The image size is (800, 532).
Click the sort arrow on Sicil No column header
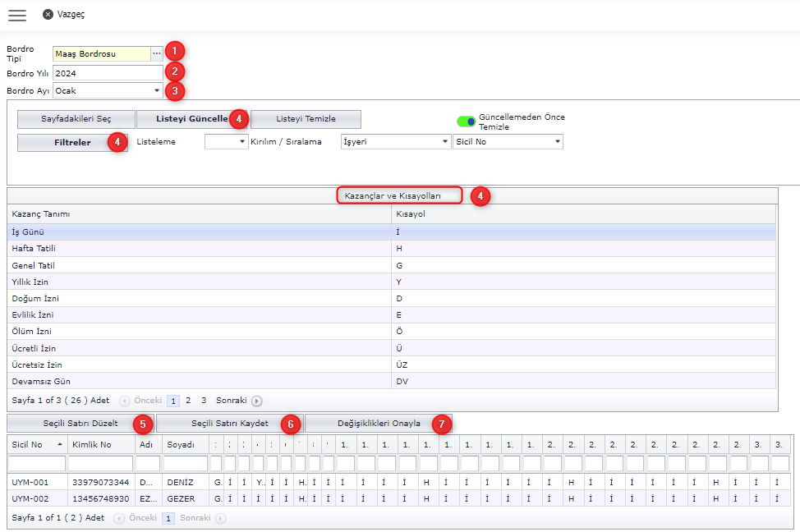tap(60, 445)
